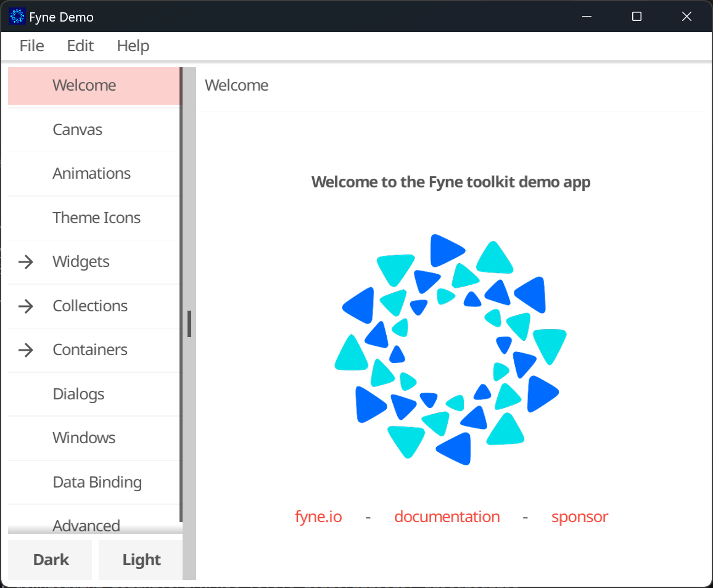The width and height of the screenshot is (713, 588).
Task: Open the fyne.io link
Action: (318, 517)
